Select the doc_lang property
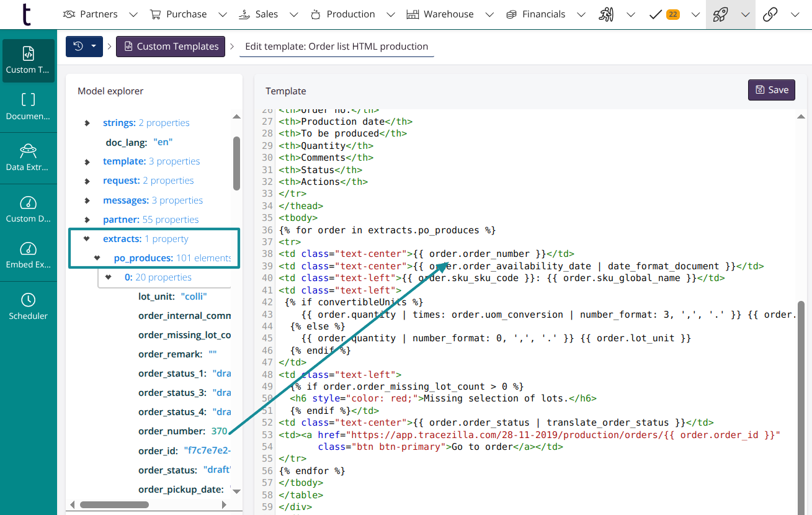The image size is (812, 515). pyautogui.click(x=139, y=142)
